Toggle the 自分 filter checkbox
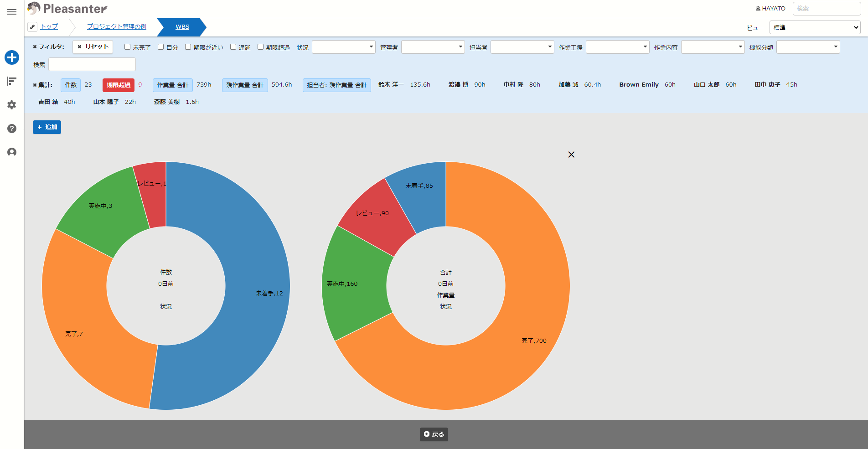Image resolution: width=868 pixels, height=449 pixels. [161, 47]
